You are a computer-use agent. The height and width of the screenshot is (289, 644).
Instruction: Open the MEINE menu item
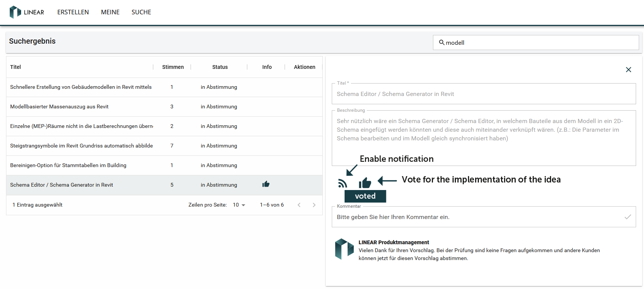(110, 12)
